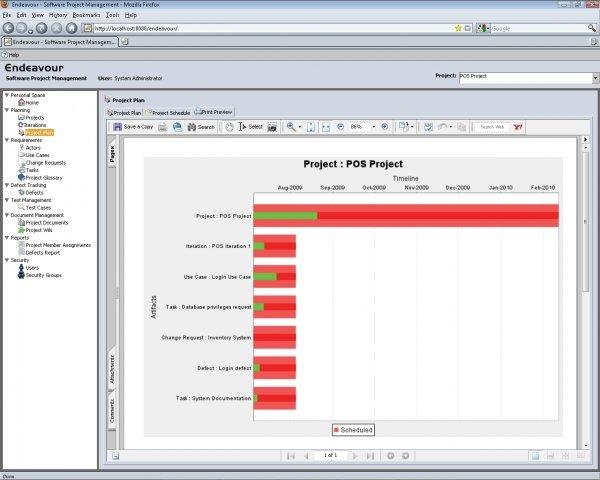Click the next view round button
Viewport: 600px width, 480px height.
(406, 456)
